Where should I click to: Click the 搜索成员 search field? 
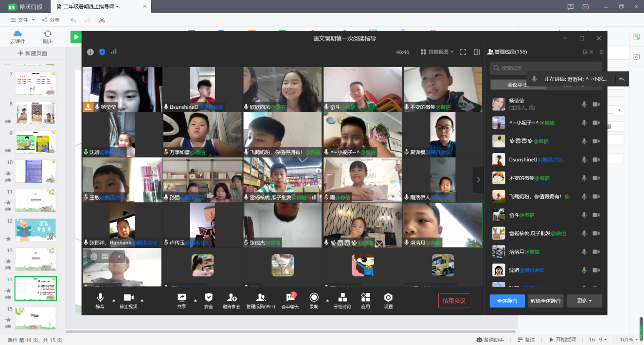(x=546, y=68)
